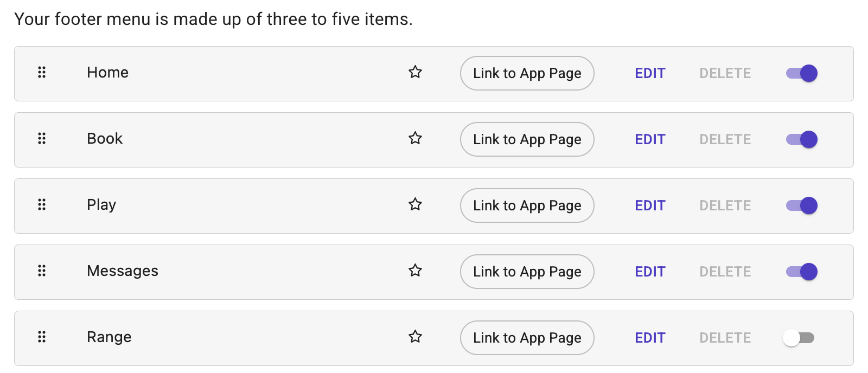Click the star icon for Home
The width and height of the screenshot is (868, 373).
(415, 72)
